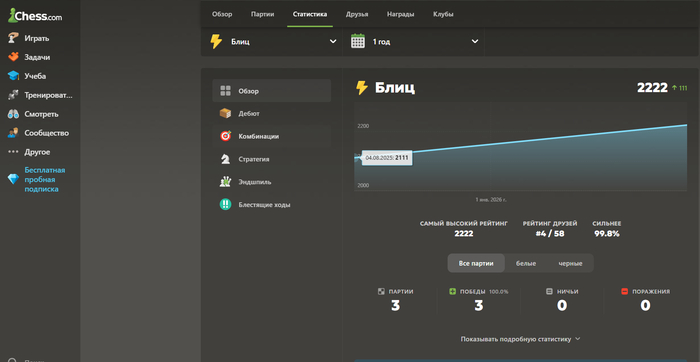Click the Сообщество people icon
Screen dimensions: 700x362
point(13,133)
